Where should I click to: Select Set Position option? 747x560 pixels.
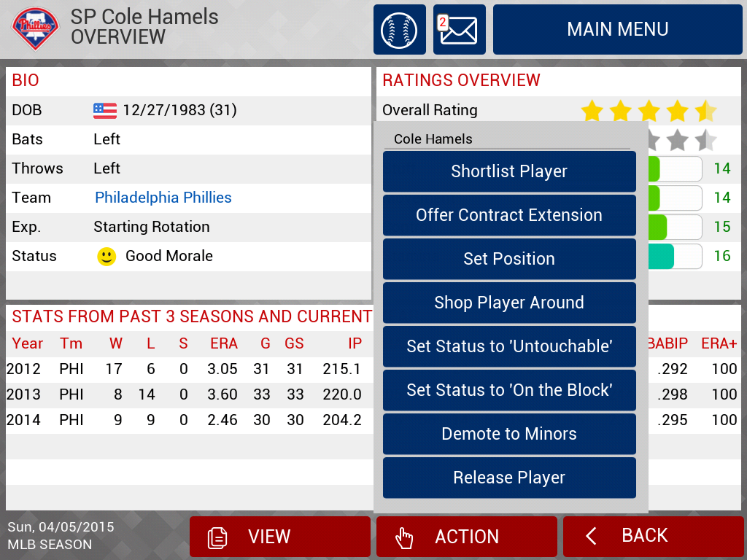pos(509,259)
